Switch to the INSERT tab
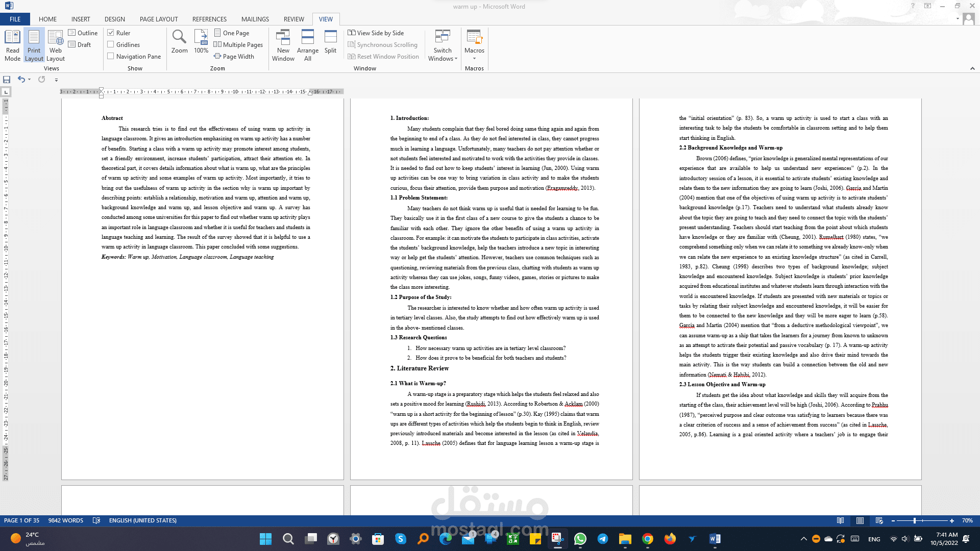The image size is (980, 551). [81, 19]
